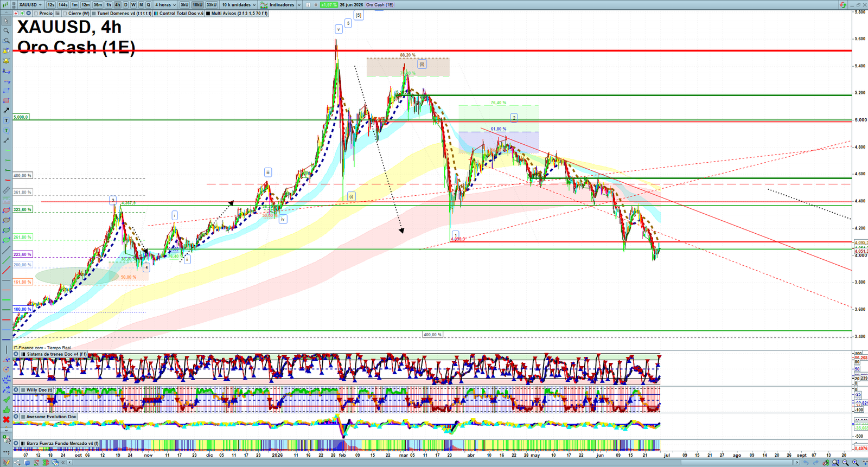The image size is (868, 467).
Task: Select the D daily timeframe
Action: (125, 5)
